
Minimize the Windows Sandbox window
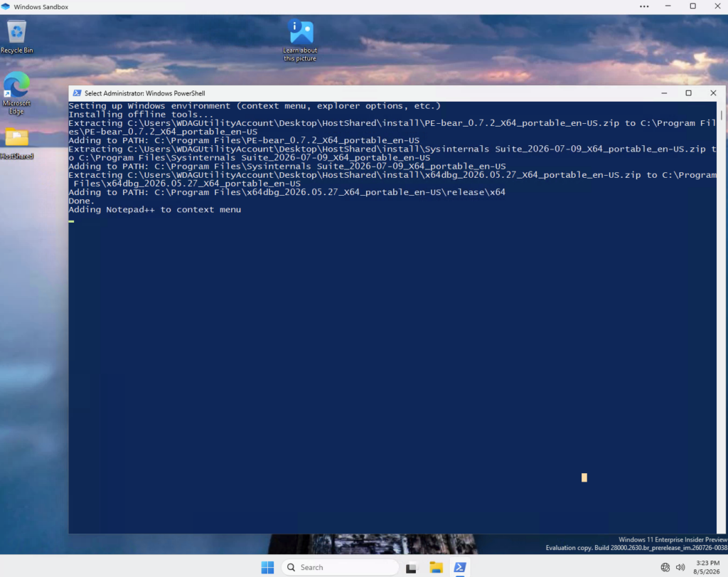[668, 6]
